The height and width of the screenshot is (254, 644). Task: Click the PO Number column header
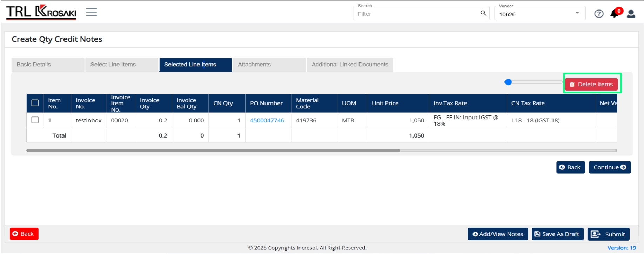pos(268,103)
